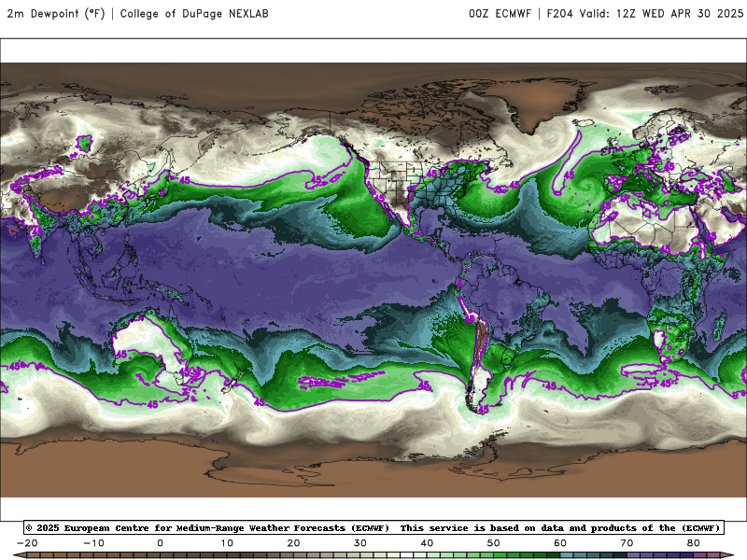The image size is (747, 560).
Task: Click the ECMWF copyright notice bar
Action: [x=374, y=527]
